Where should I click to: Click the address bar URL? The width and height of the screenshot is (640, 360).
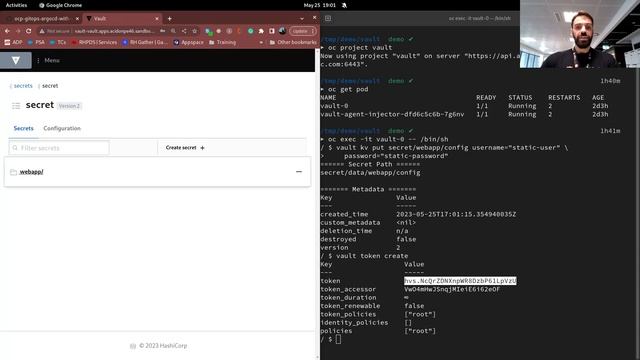[114, 31]
